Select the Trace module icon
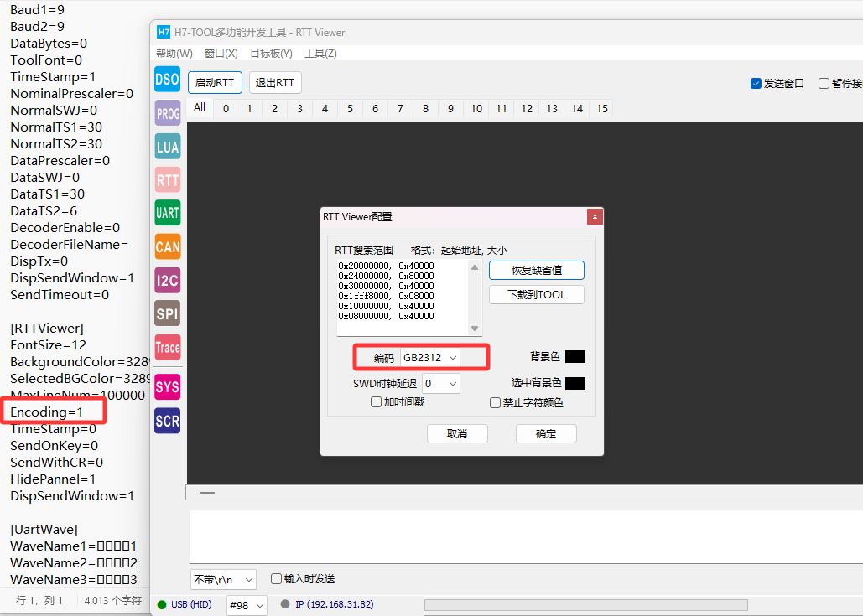863x616 pixels. coord(168,347)
